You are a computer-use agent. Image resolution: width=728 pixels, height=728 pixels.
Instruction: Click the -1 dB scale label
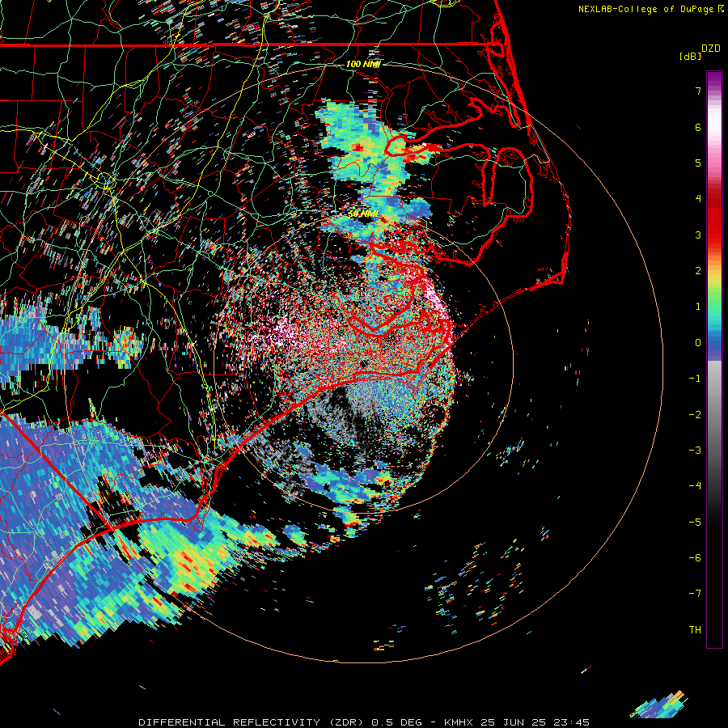coord(695,379)
